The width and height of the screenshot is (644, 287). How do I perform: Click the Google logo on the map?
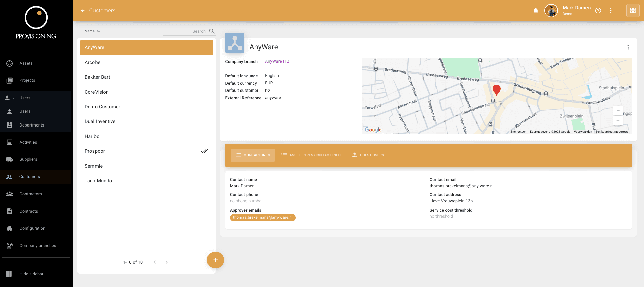pos(373,130)
